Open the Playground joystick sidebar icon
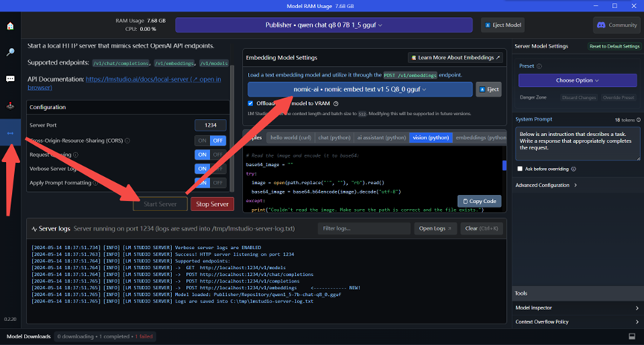This screenshot has height=345, width=644. [x=10, y=106]
